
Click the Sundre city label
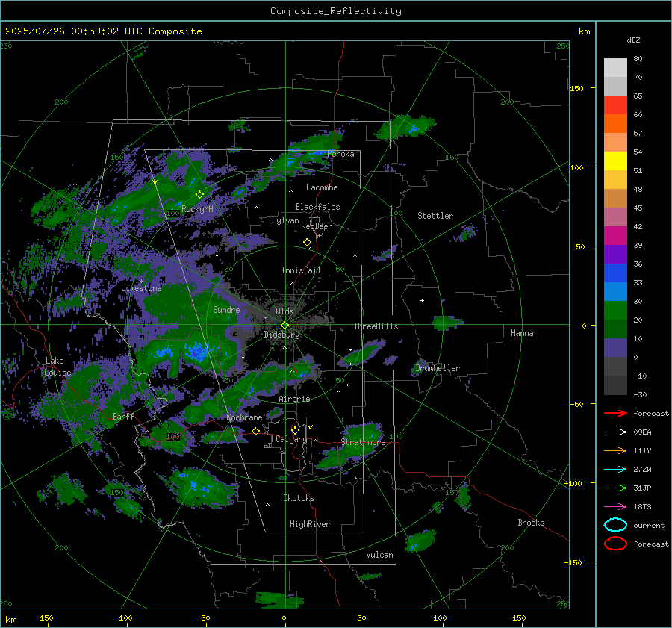(226, 310)
